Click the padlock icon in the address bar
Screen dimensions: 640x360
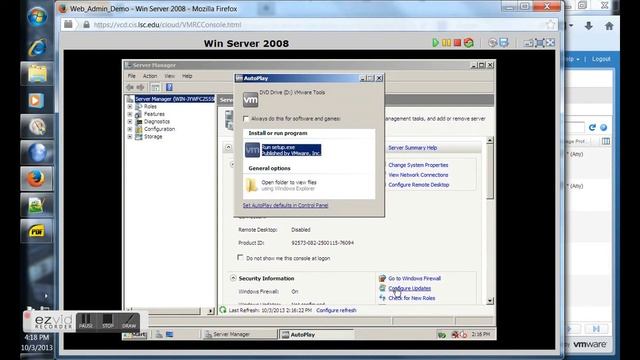(x=86, y=24)
